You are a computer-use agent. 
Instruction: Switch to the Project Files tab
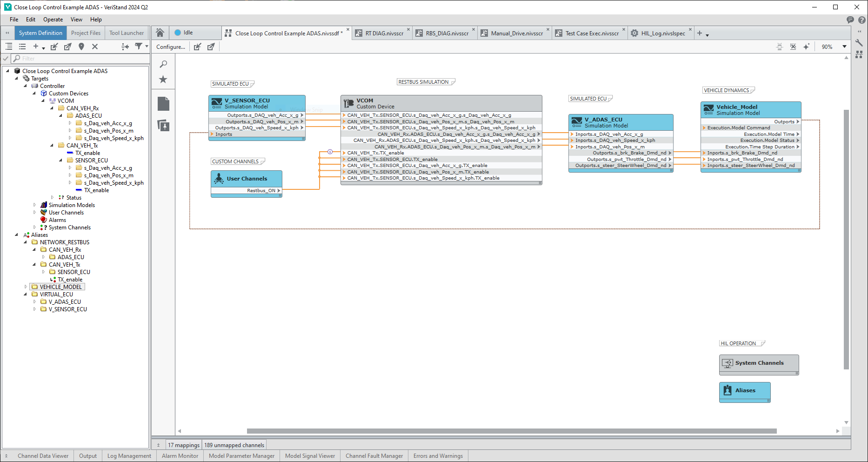(x=86, y=33)
